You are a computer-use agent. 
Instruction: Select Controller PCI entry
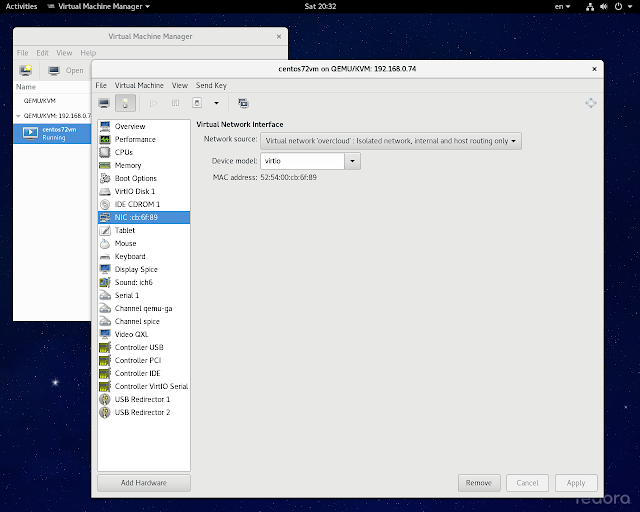144,361
